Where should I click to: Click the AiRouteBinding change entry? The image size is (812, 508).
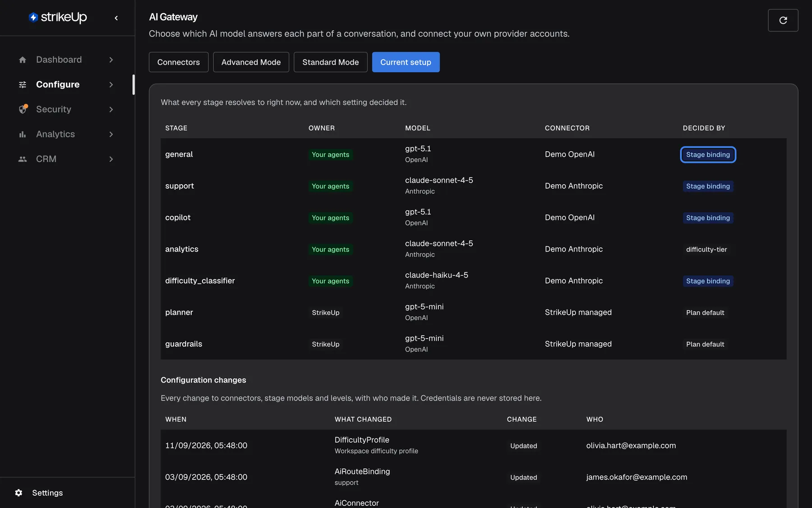[x=362, y=471]
